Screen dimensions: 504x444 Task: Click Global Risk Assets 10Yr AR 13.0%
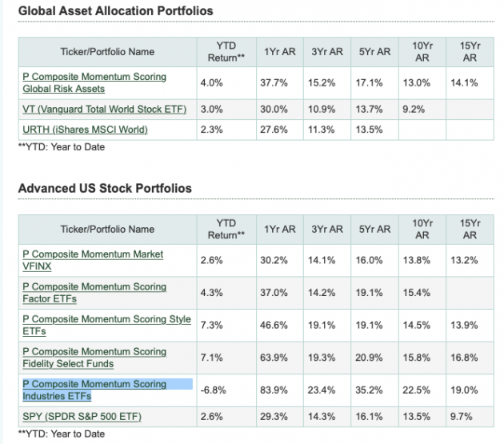point(417,83)
